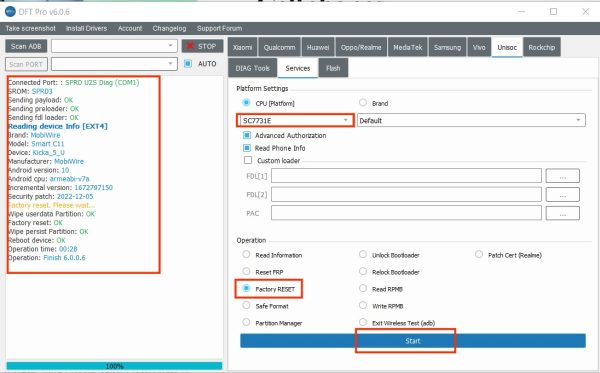This screenshot has height=373, width=600.
Task: Browse for FDL[2] file button
Action: point(562,194)
